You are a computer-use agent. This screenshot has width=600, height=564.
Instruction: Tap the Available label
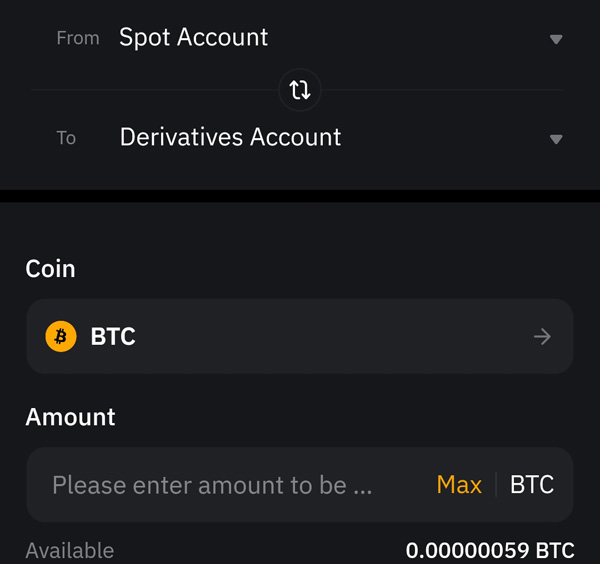[70, 551]
